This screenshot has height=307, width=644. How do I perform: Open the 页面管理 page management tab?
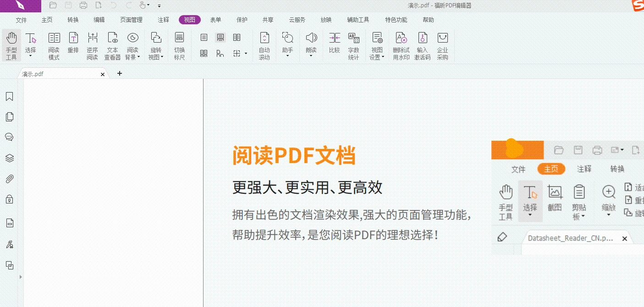131,20
